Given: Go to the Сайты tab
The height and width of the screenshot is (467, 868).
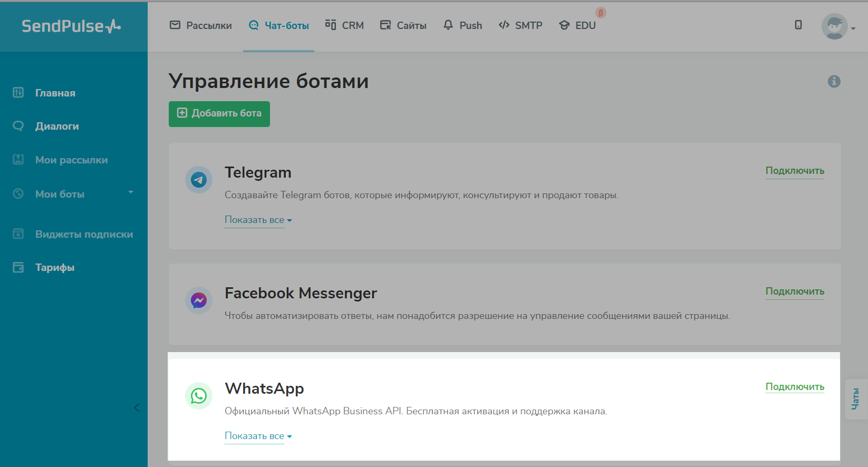Looking at the screenshot, I should point(403,25).
